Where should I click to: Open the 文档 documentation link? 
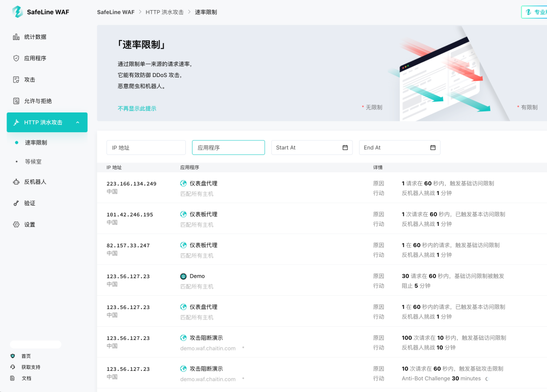pos(26,378)
